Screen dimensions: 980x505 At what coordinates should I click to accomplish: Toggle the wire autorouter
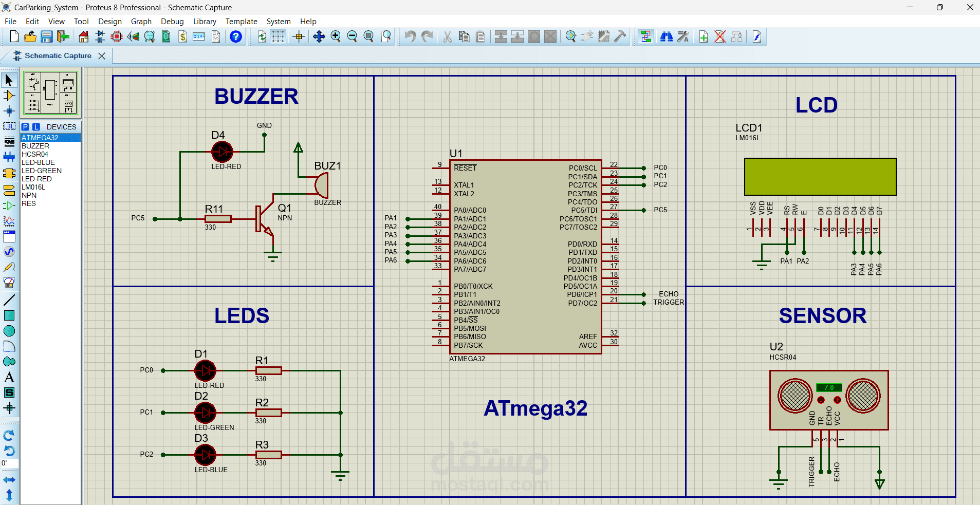[646, 36]
